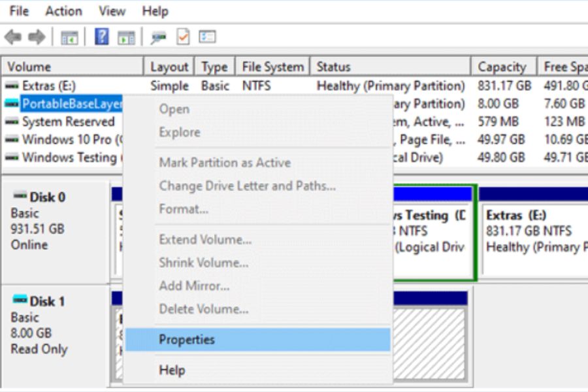Open Help via the blue question mark icon
Viewport: 588px width, 392px height.
pos(102,37)
